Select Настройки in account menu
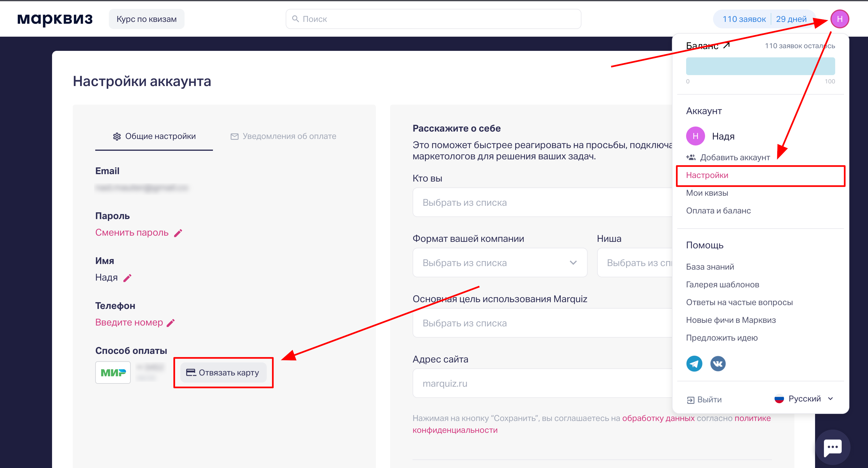Viewport: 868px width, 468px height. pos(707,175)
